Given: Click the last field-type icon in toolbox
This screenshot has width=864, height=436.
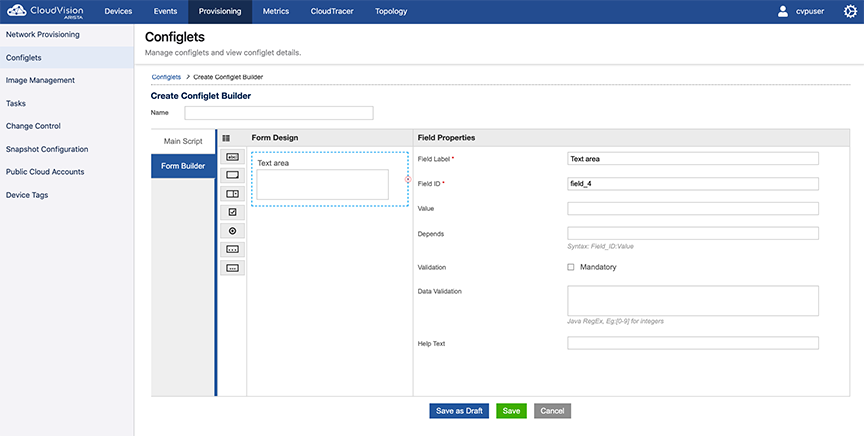Looking at the screenshot, I should pyautogui.click(x=233, y=268).
